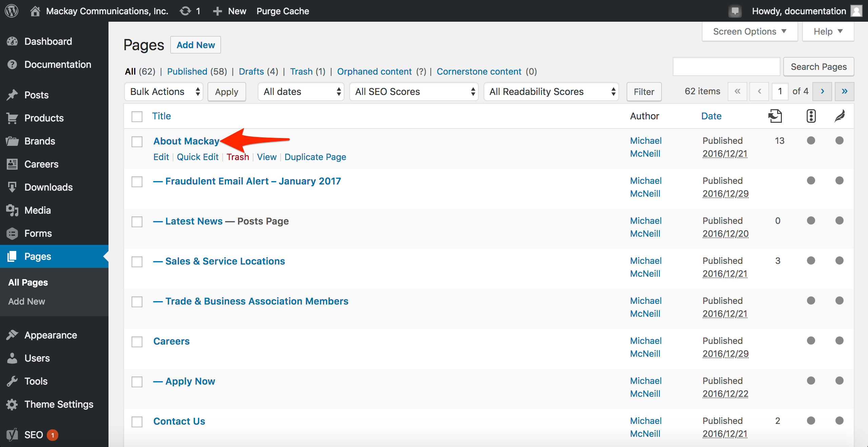Open the notifications speech-bubble icon

[735, 11]
